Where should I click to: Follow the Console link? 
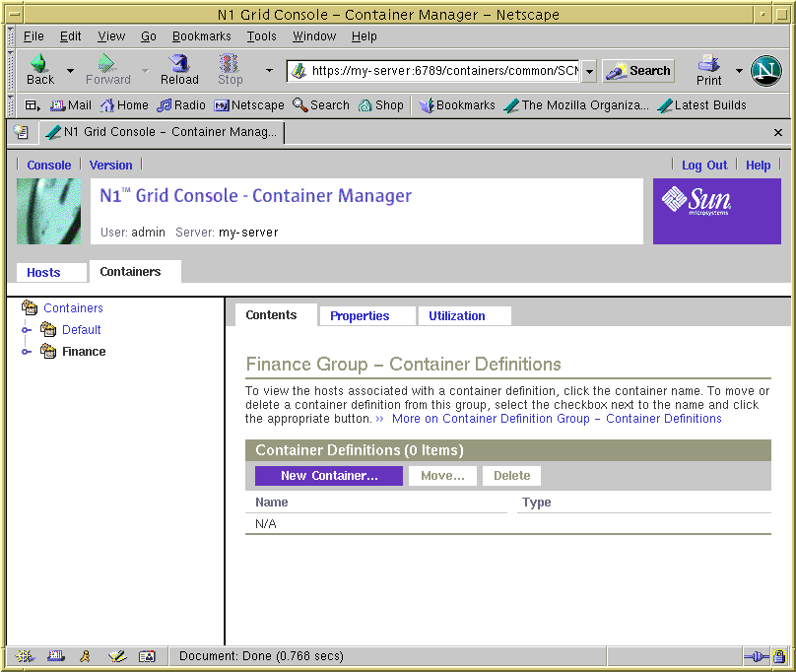[48, 166]
